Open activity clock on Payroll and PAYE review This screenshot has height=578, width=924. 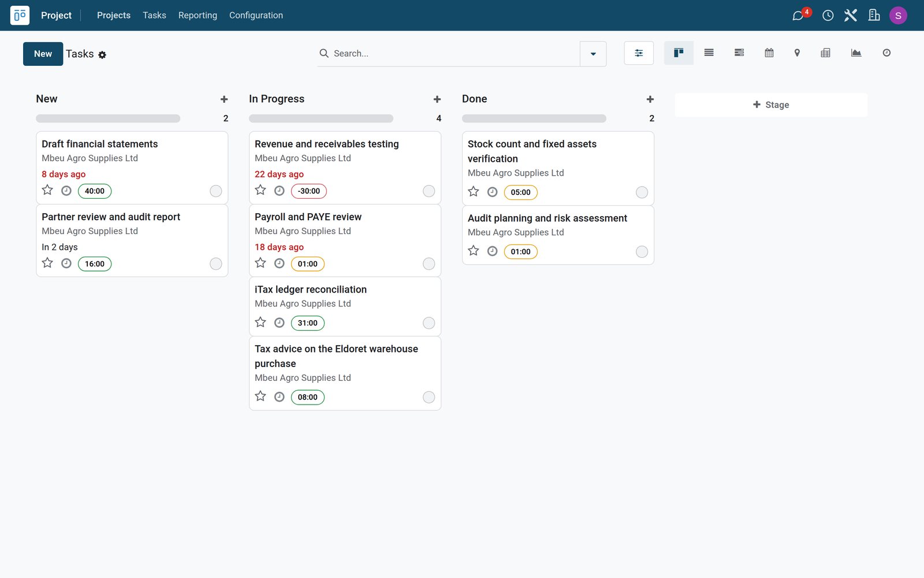pos(280,264)
